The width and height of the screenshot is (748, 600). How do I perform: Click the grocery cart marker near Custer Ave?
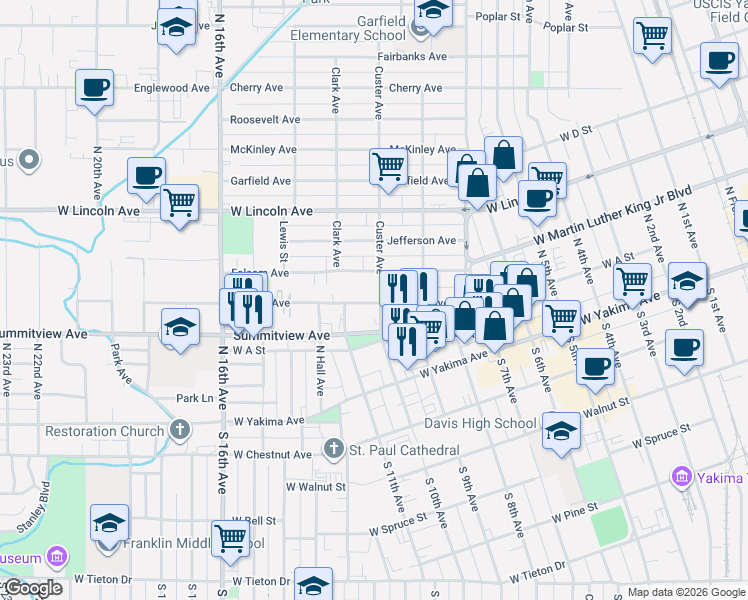point(388,168)
